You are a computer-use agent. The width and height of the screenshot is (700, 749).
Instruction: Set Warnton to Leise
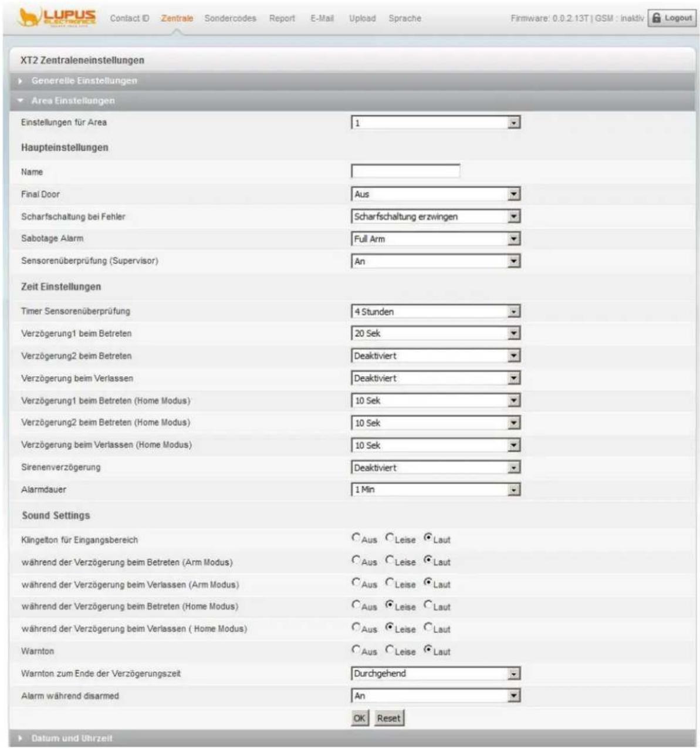tap(390, 649)
